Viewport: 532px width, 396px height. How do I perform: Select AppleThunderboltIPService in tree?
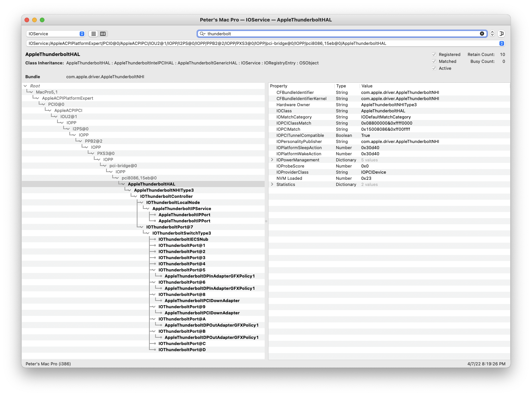182,209
